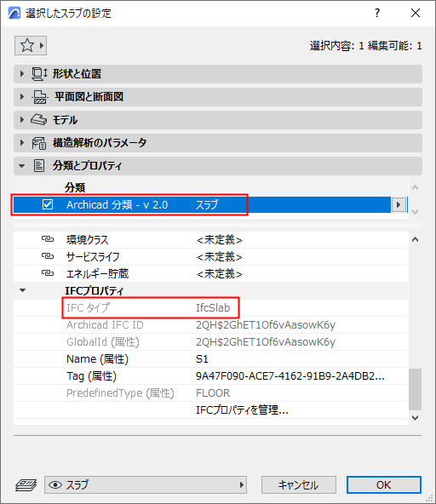
Task: Expand the 形状と位置 panel
Action: [22, 74]
